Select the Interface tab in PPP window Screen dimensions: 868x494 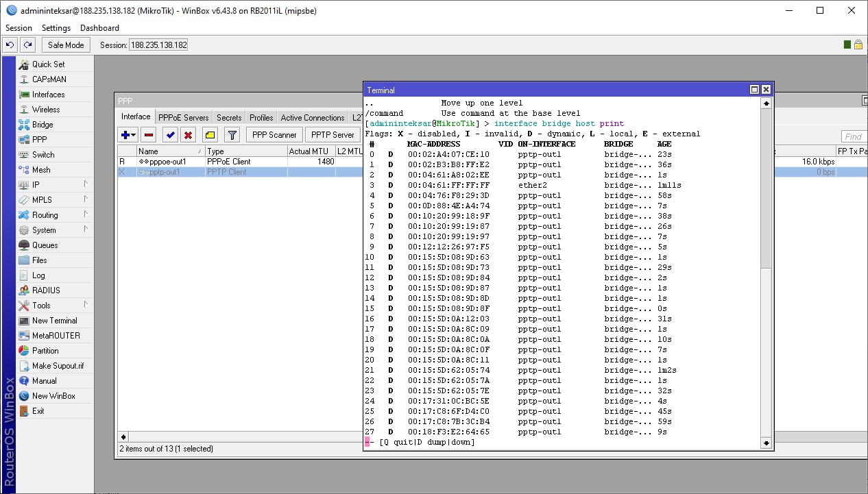(136, 117)
